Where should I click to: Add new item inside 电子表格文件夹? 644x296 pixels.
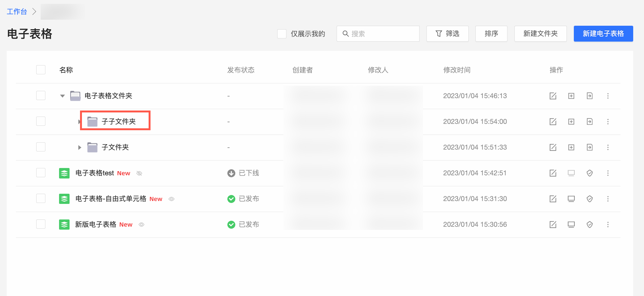pyautogui.click(x=571, y=96)
